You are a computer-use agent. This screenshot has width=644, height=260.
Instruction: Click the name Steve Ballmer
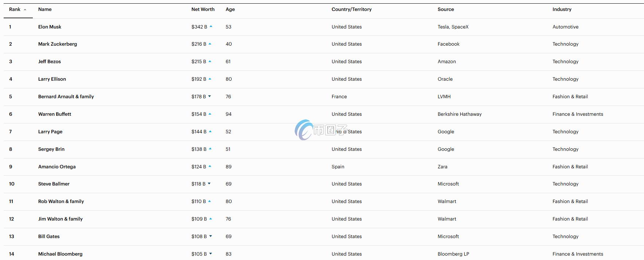[54, 184]
